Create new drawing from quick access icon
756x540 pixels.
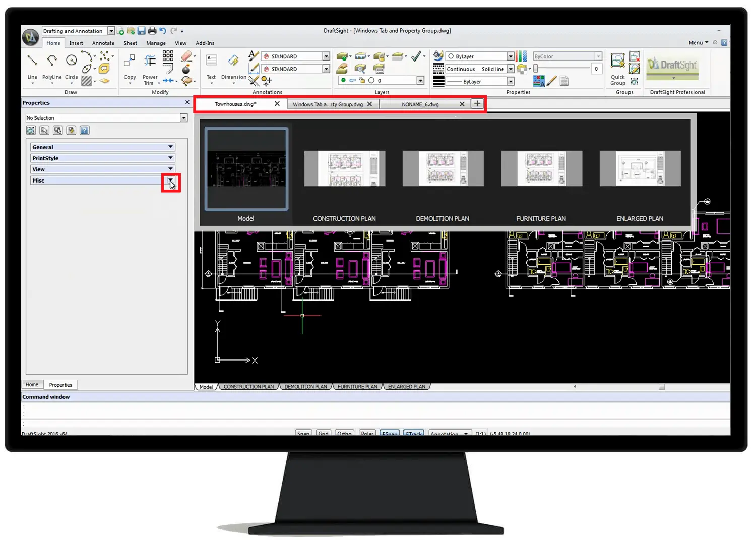(x=121, y=31)
